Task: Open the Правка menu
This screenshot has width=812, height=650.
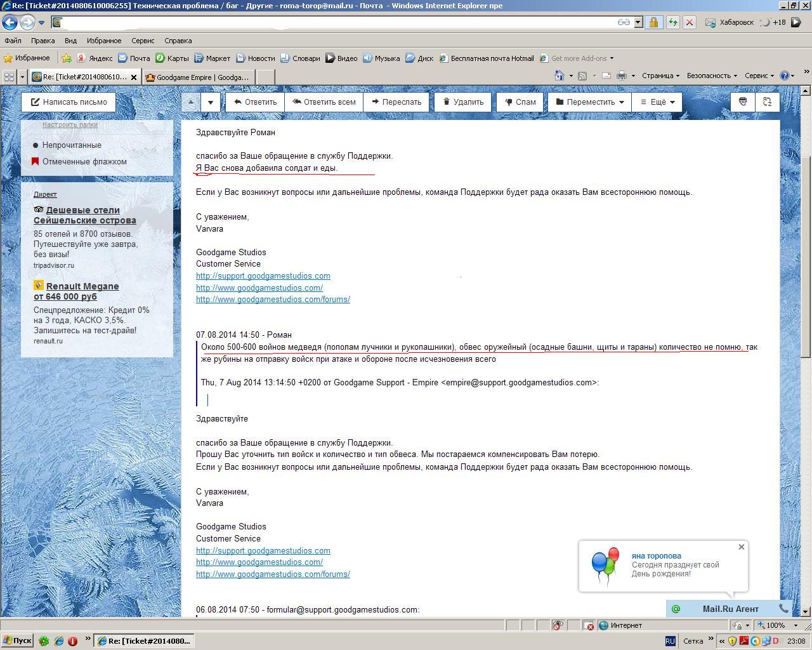Action: [43, 41]
